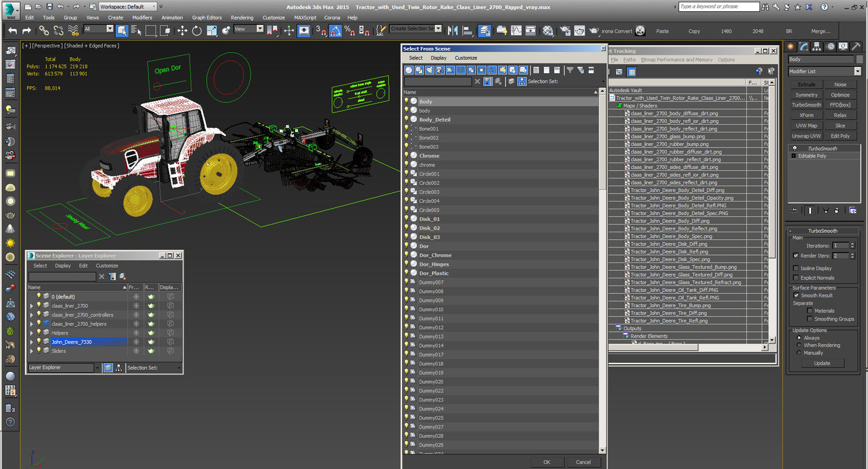868x469 pixels.
Task: Click the Redo arrow in main toolbar
Action: tap(26, 30)
